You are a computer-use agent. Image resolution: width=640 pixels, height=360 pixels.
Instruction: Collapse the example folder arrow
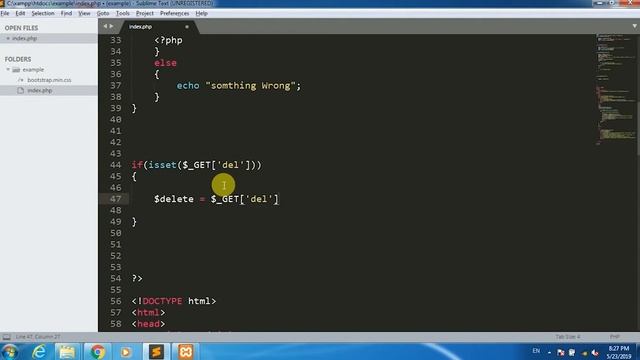(8, 70)
